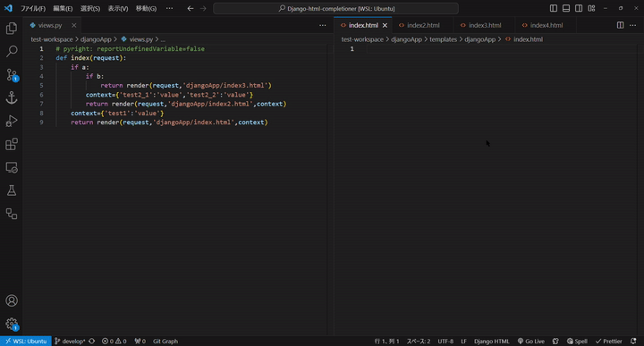Viewport: 644px width, 346px height.
Task: Toggle the bottom panel layout icon
Action: pos(566,8)
